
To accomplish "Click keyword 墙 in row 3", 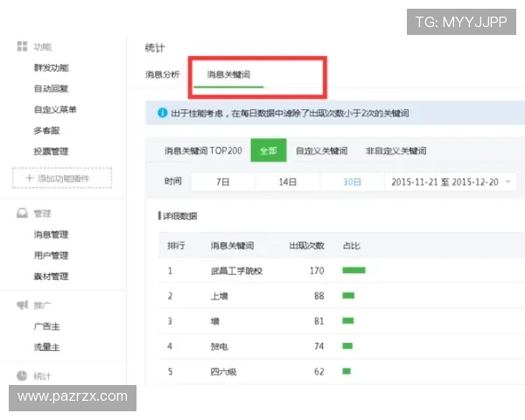I will pyautogui.click(x=215, y=321).
